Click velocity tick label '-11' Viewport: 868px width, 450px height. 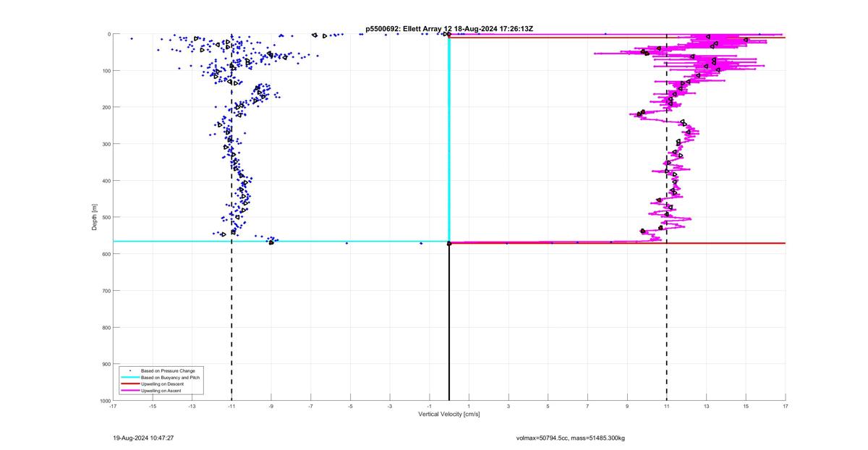point(231,407)
